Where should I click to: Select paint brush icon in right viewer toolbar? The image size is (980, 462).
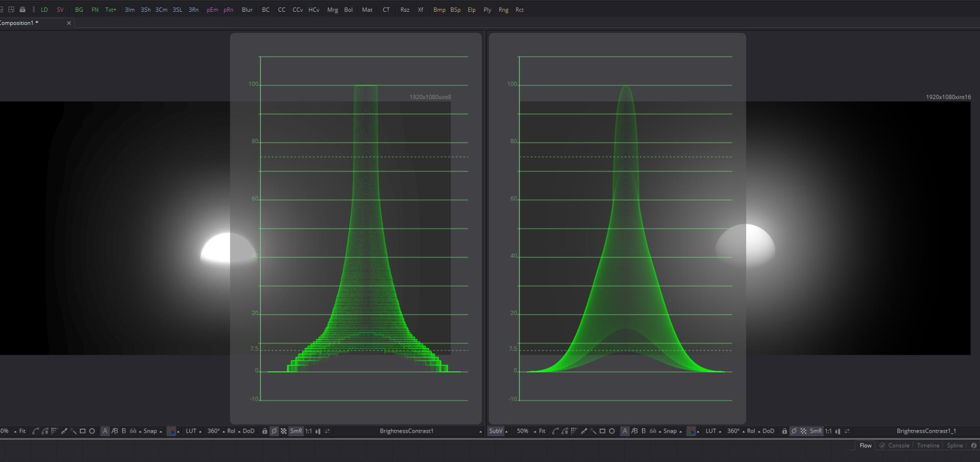[584, 431]
